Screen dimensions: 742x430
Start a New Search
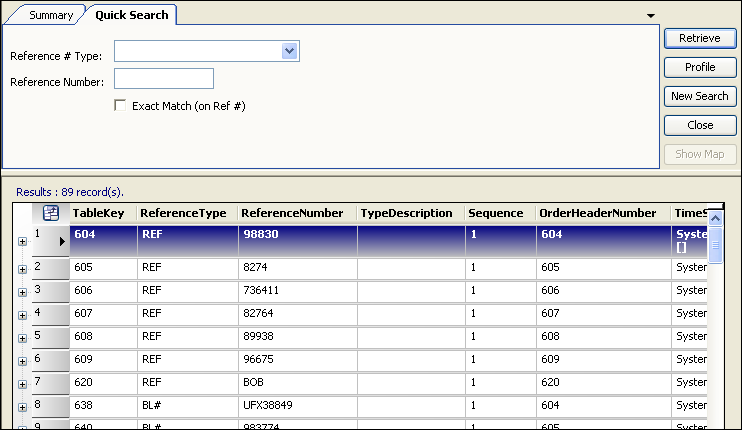pyautogui.click(x=700, y=96)
